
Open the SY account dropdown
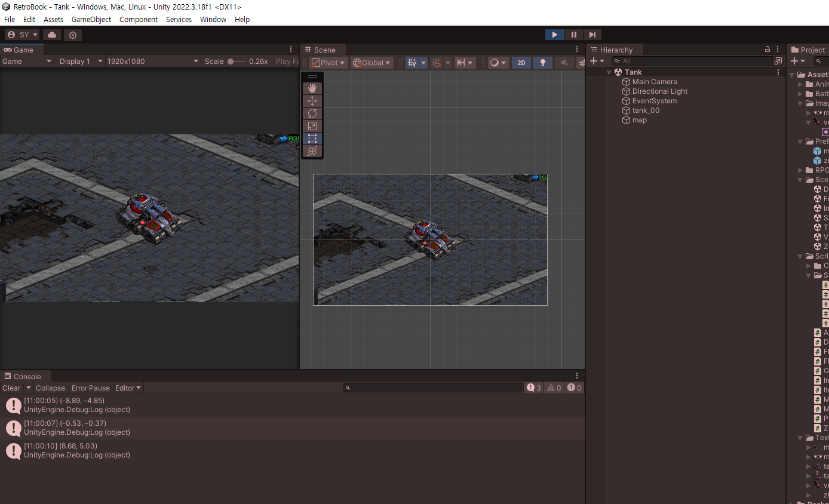coord(22,35)
